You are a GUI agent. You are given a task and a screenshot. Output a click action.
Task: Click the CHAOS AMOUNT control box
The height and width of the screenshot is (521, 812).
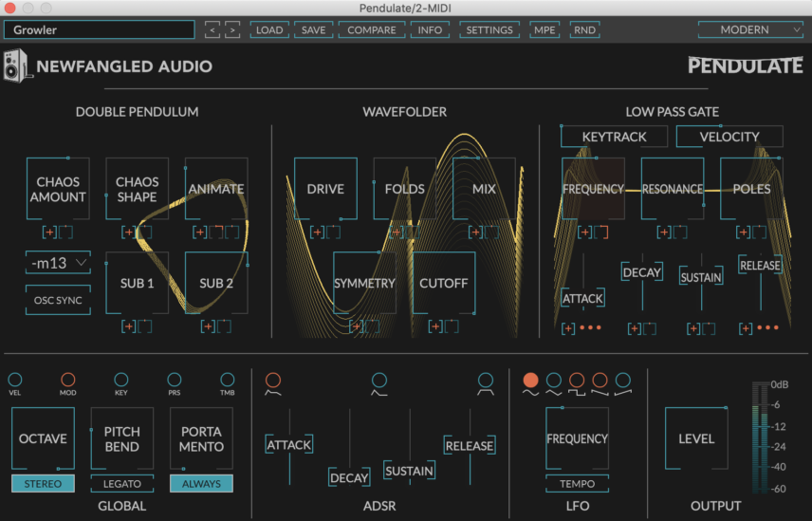pos(58,189)
